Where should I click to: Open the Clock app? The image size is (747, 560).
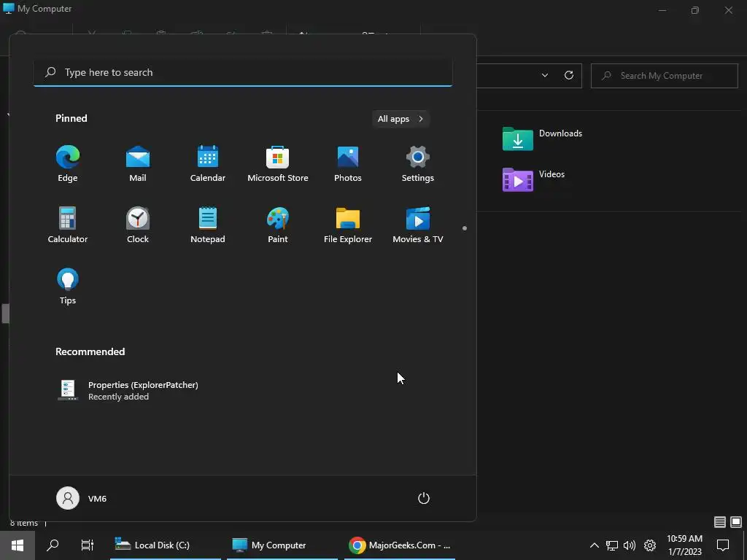pyautogui.click(x=138, y=225)
